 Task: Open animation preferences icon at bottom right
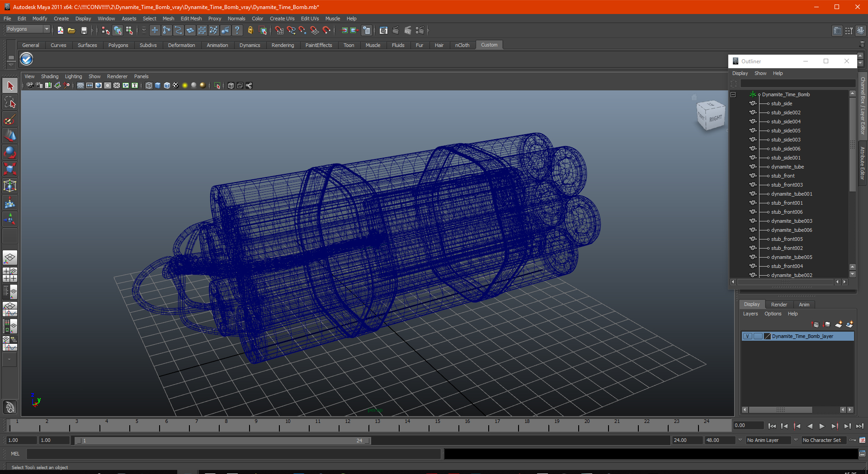(862, 440)
